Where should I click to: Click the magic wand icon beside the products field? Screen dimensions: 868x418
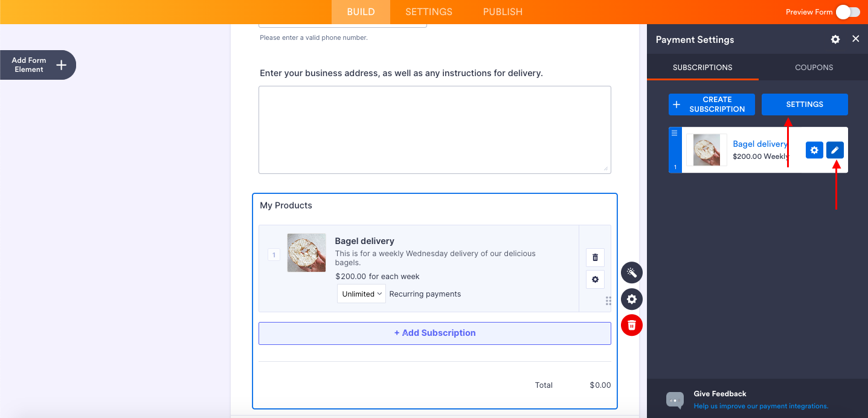coord(632,272)
